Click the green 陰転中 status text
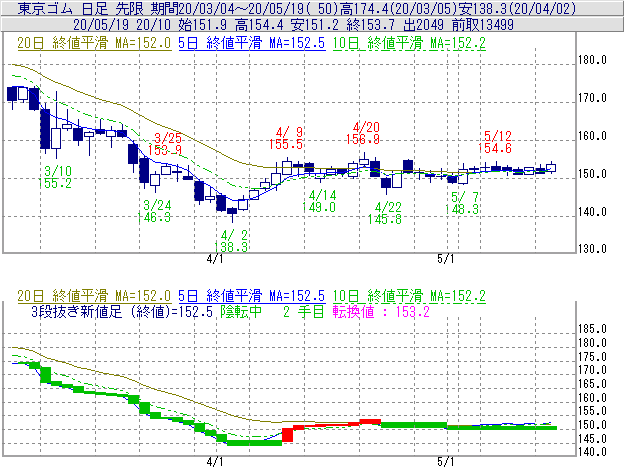The width and height of the screenshot is (624, 474). coord(241,312)
